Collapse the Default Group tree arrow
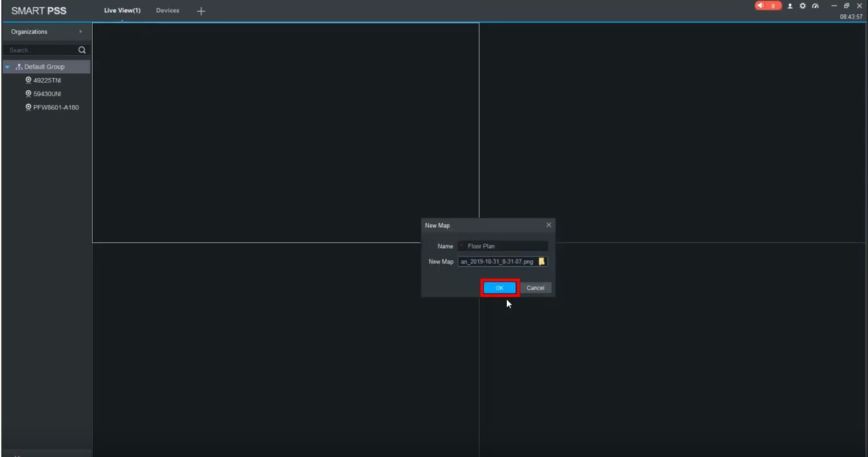868x457 pixels. pos(7,66)
